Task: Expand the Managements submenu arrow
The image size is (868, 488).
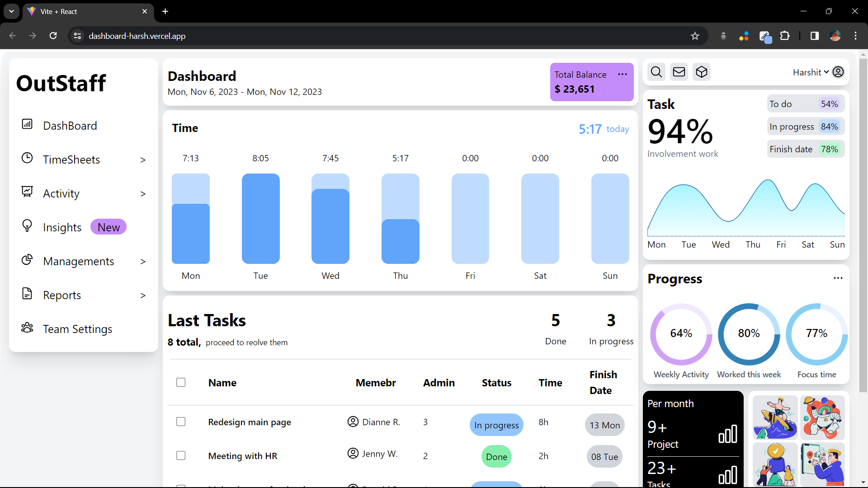Action: 143,262
